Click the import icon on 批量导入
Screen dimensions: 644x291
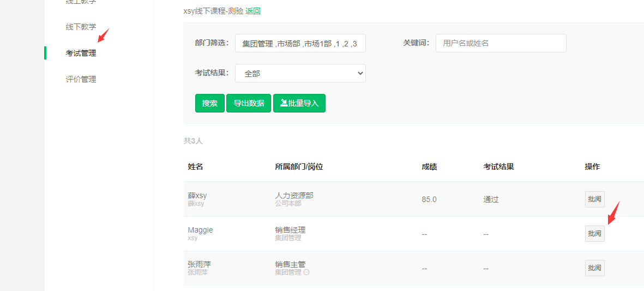pyautogui.click(x=284, y=103)
